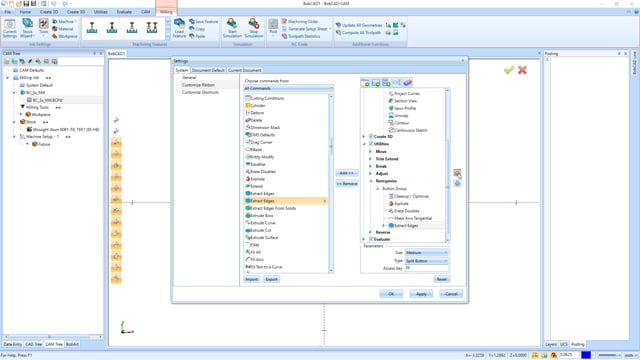Click first icon in Settings tree toolbar
This screenshot has height=360, width=640.
click(365, 83)
